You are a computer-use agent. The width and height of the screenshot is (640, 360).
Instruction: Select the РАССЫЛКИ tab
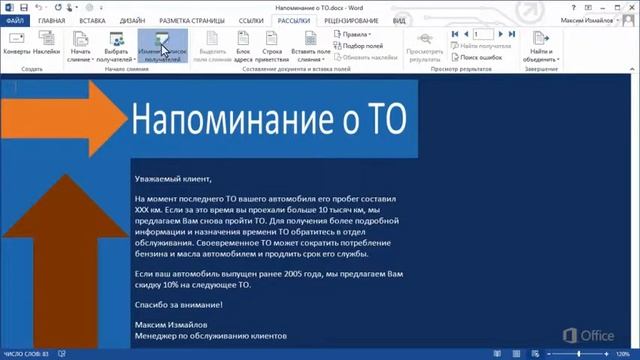tap(294, 20)
